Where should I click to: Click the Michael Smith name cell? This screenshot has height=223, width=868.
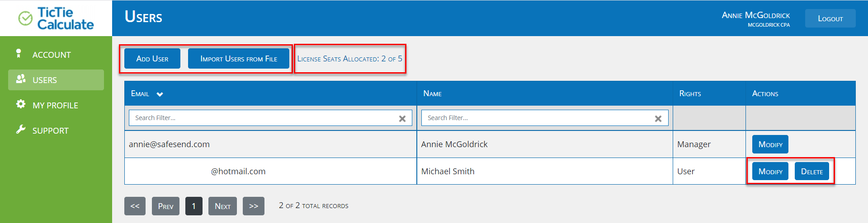point(545,171)
